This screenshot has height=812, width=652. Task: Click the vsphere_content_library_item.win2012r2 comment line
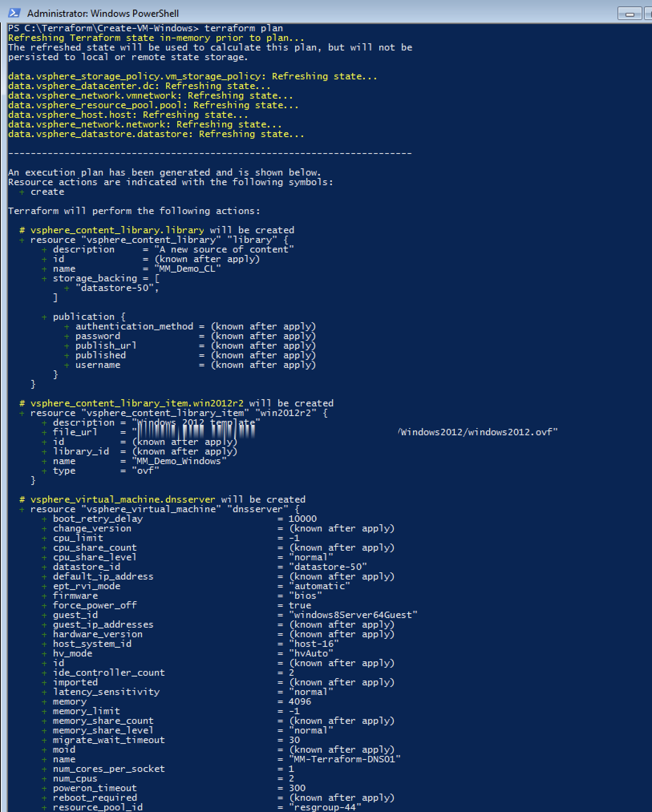point(176,404)
